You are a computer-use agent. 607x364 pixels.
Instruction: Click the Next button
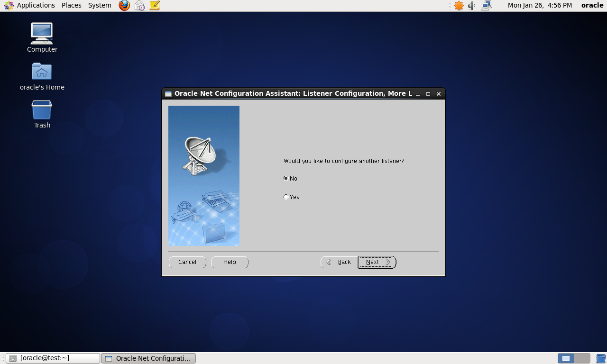tap(377, 262)
